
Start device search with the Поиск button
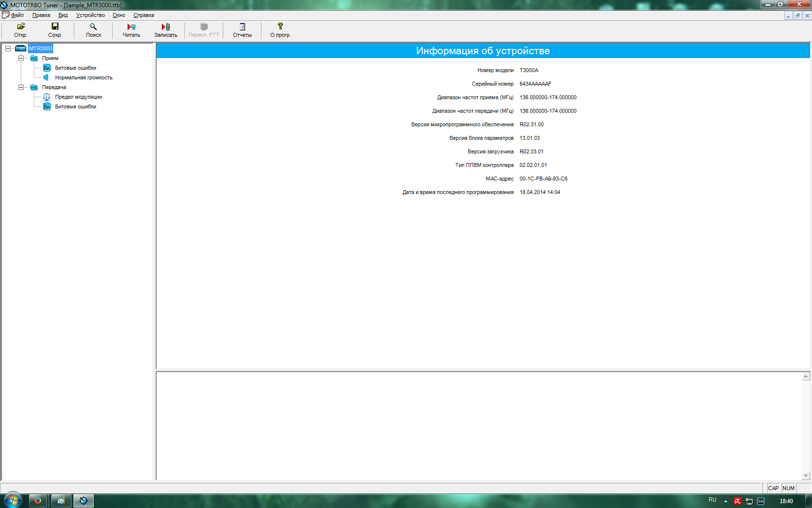[x=93, y=30]
